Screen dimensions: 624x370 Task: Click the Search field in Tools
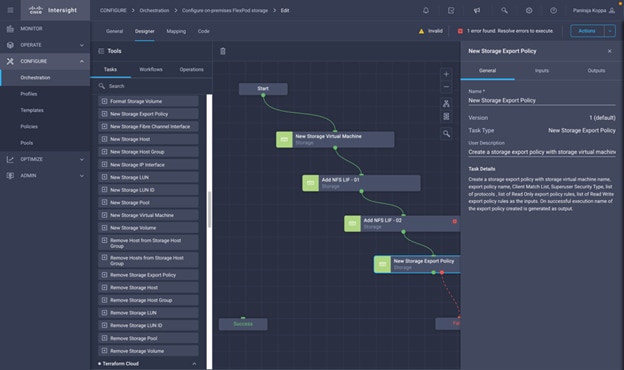pos(151,86)
